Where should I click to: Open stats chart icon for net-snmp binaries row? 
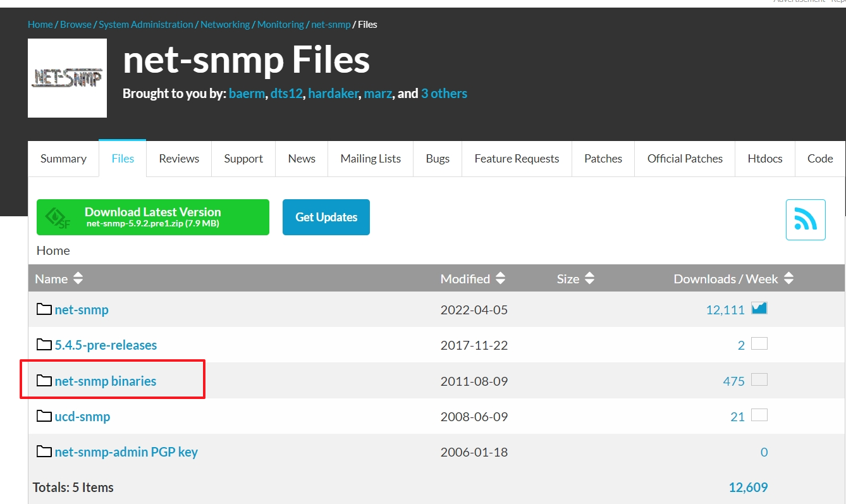[x=759, y=379]
